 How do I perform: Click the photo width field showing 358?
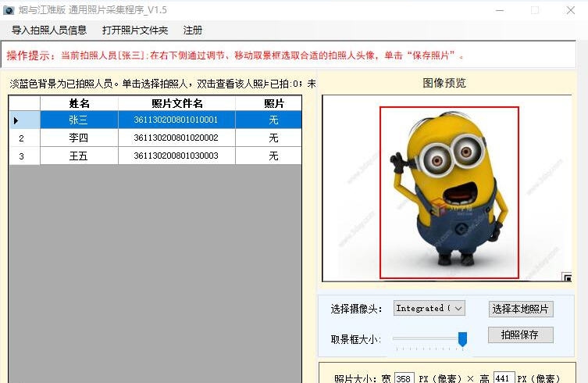click(x=404, y=378)
